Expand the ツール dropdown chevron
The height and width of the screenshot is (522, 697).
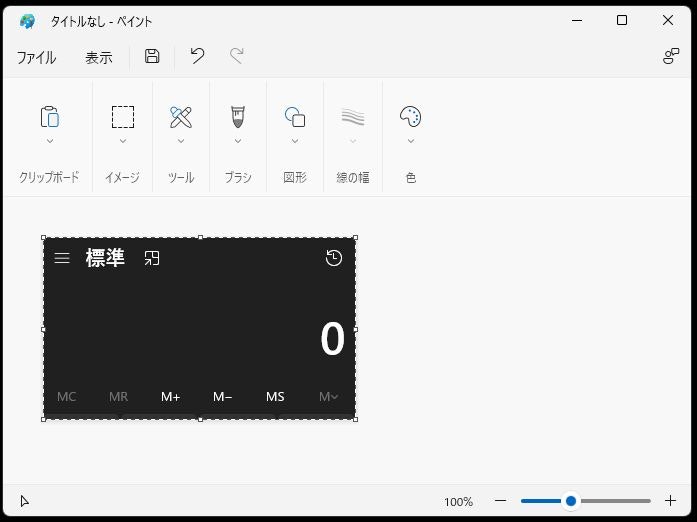[181, 141]
